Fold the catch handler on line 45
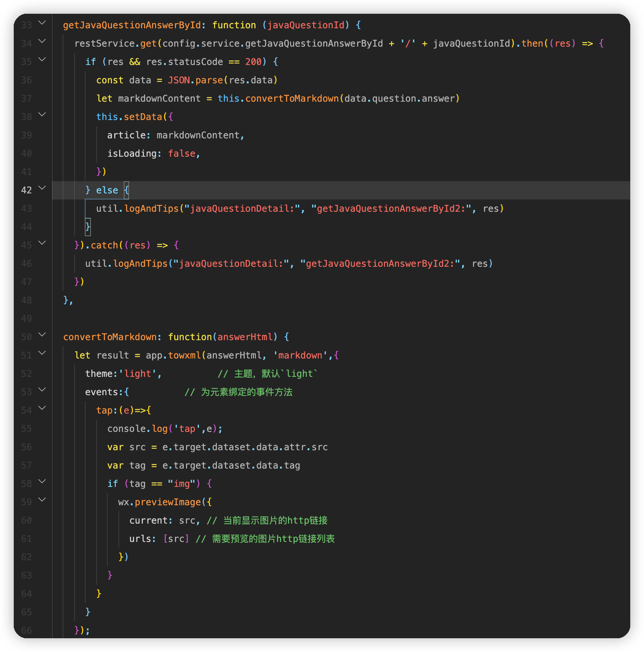644x652 pixels. 42,243
